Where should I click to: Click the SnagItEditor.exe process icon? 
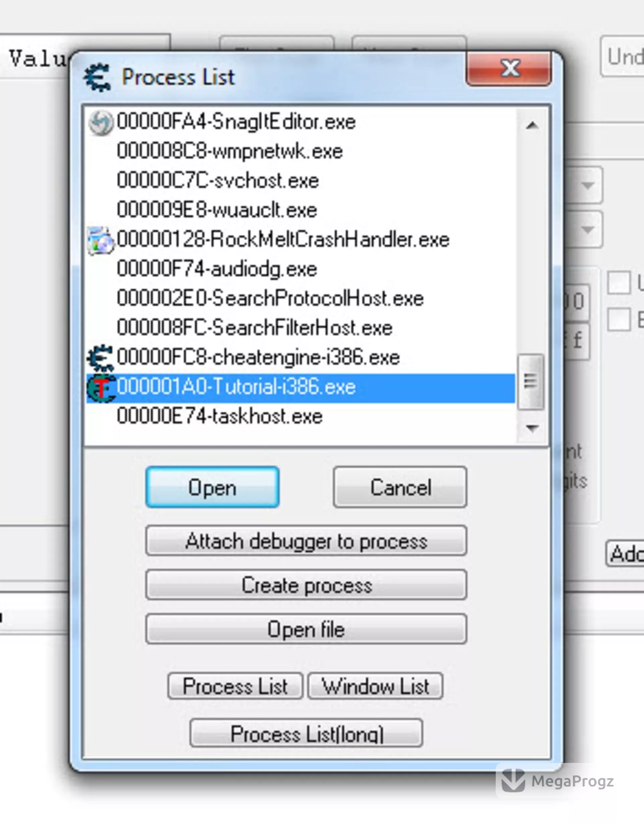[x=101, y=122]
